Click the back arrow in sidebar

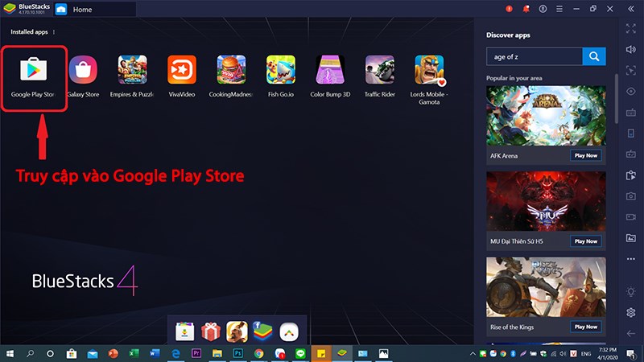coord(631,334)
